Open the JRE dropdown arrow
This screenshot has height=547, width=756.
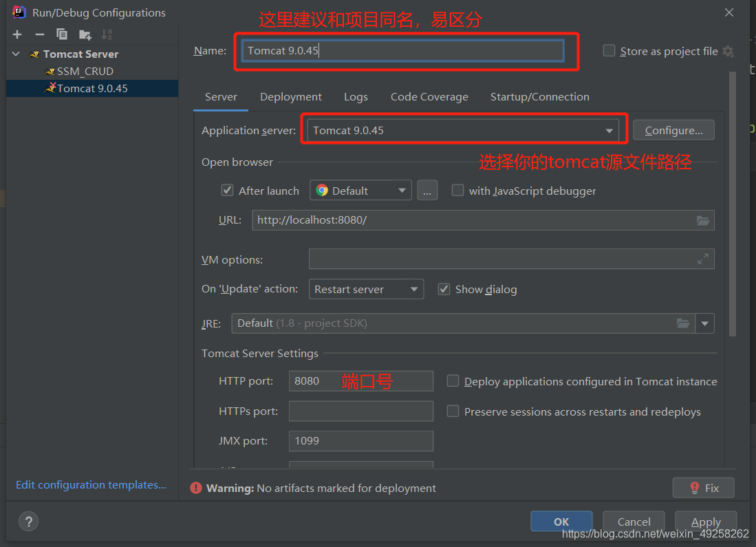[705, 323]
